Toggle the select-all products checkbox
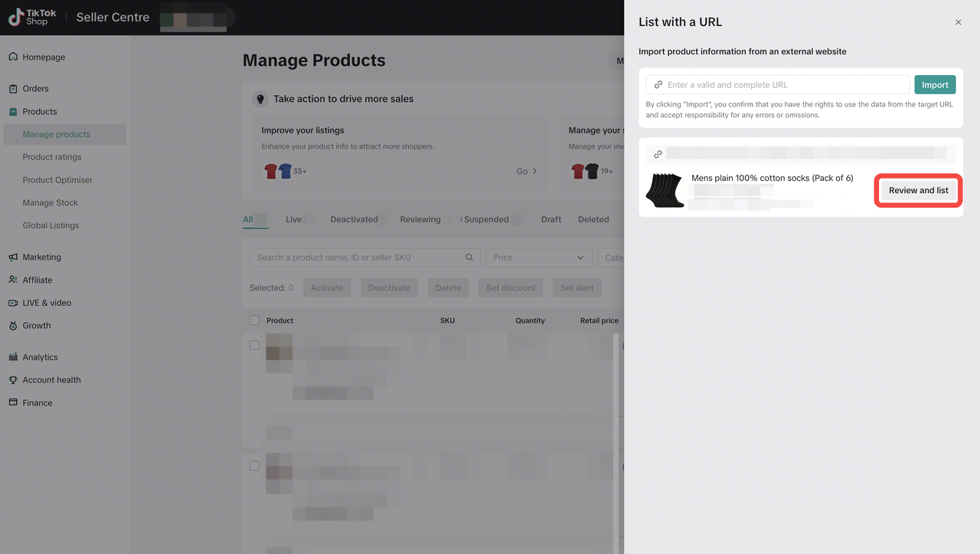The image size is (980, 554). point(254,320)
